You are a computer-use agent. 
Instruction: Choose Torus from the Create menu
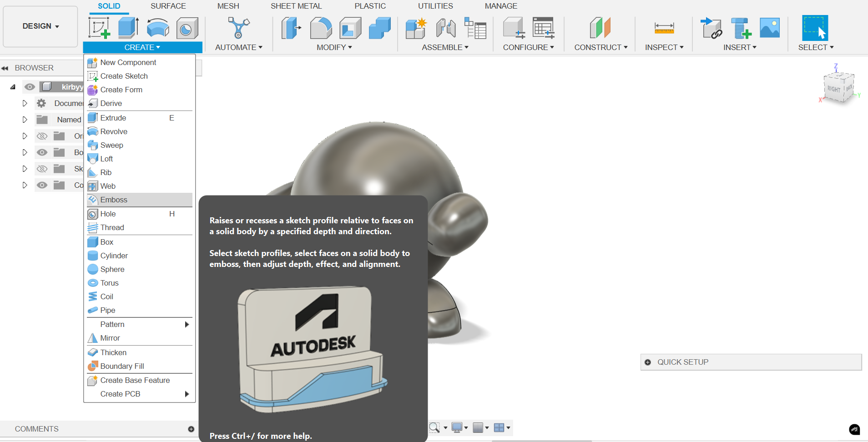point(139,283)
